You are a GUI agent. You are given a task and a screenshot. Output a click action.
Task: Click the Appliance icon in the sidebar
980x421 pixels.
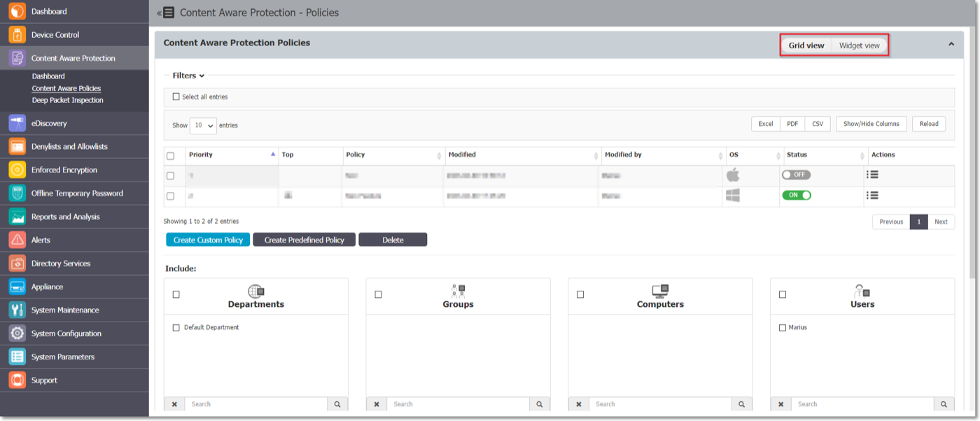(17, 287)
